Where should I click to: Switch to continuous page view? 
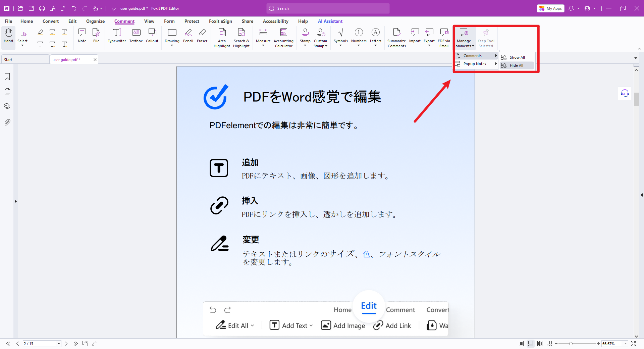coord(530,344)
